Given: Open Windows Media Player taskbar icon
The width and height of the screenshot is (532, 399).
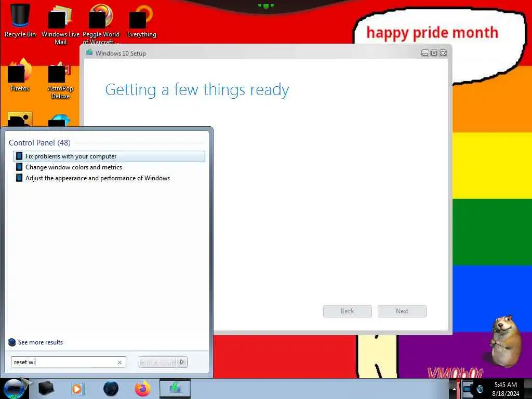Looking at the screenshot, I should 77,389.
